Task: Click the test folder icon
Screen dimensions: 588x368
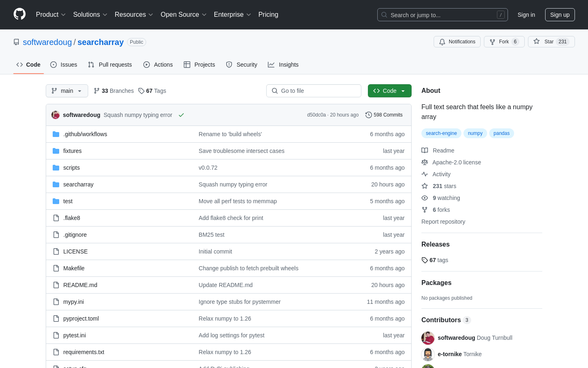Action: (x=56, y=201)
